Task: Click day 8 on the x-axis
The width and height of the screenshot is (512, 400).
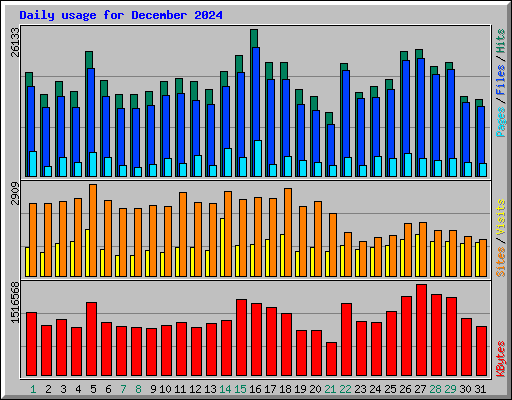Action: point(138,389)
